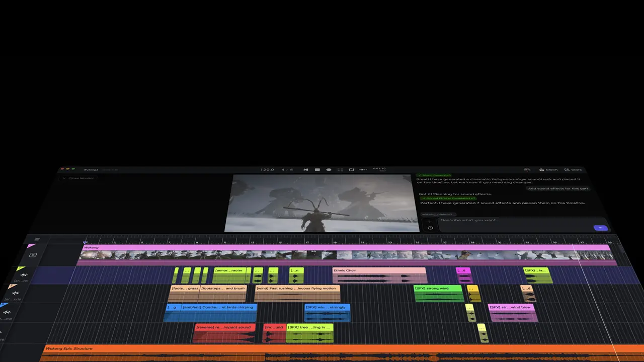Click the grid snap icon in transport bar
The height and width of the screenshot is (362, 644).
point(340,170)
